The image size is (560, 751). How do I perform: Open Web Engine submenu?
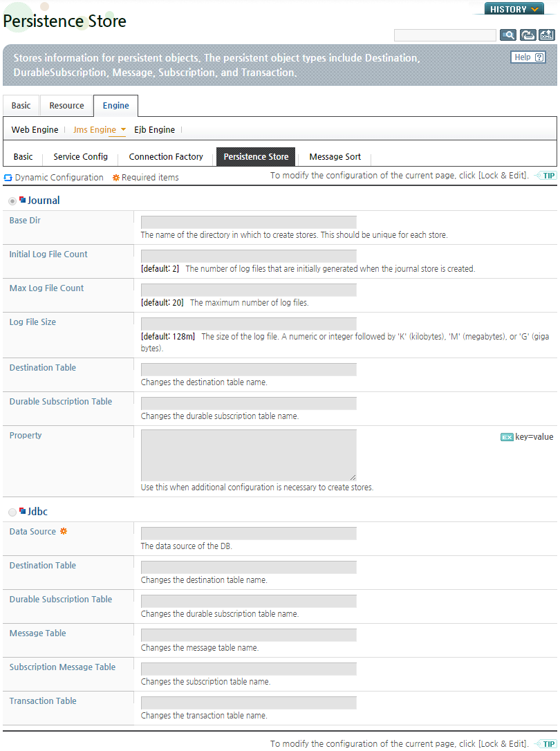click(35, 130)
